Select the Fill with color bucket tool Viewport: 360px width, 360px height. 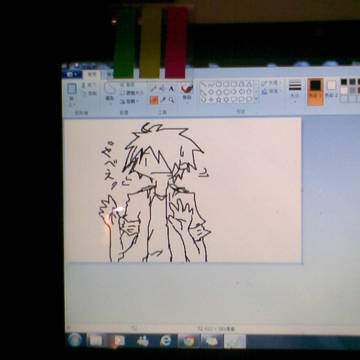click(x=163, y=89)
